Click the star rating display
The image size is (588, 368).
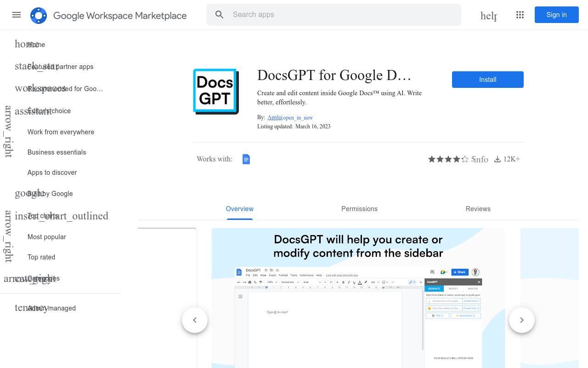pyautogui.click(x=448, y=159)
